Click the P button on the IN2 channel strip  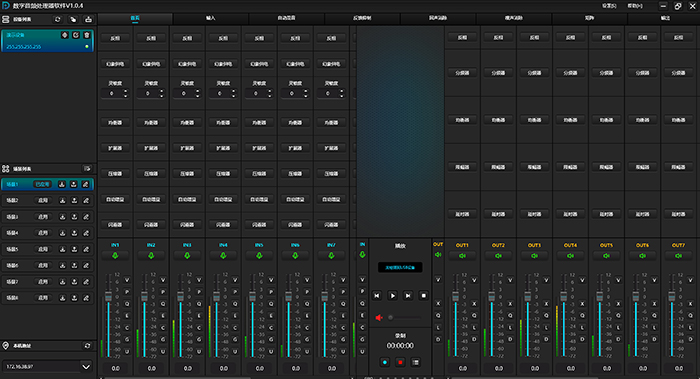163,292
